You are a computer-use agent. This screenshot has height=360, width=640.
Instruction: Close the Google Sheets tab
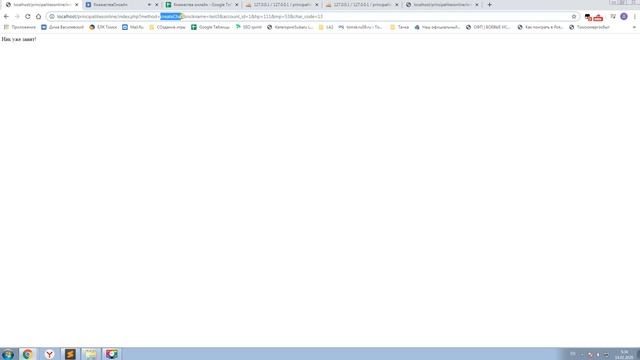[236, 4]
